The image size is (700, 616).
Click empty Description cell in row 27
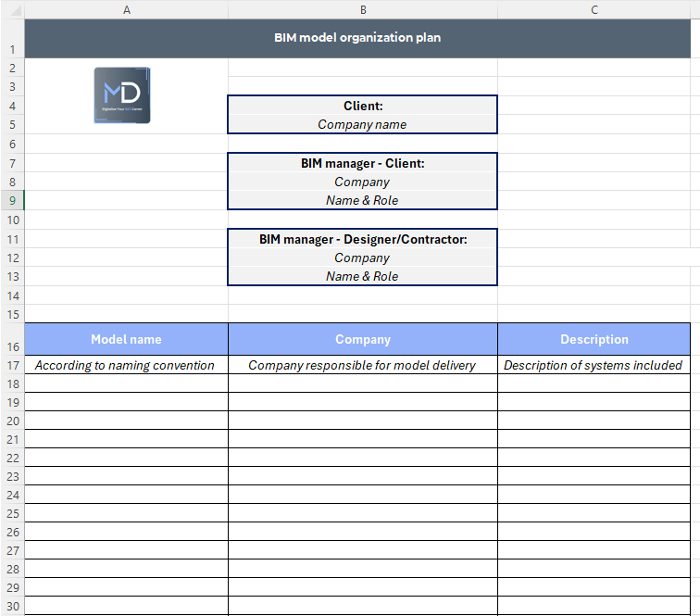[594, 550]
